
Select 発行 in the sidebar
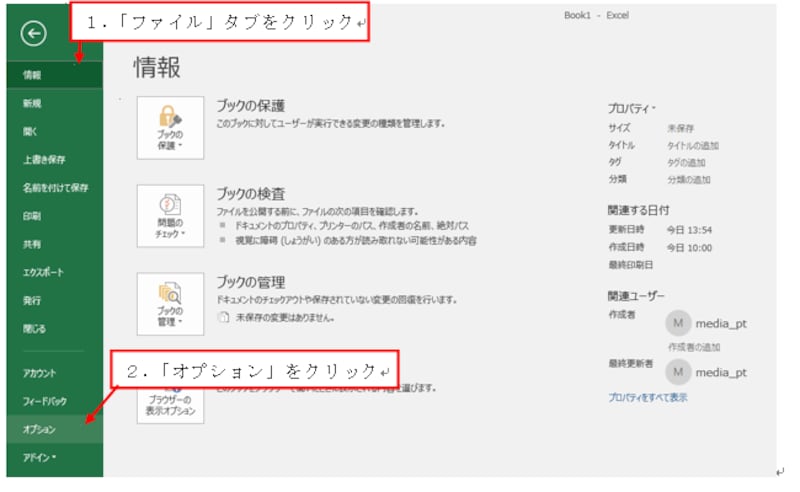pyautogui.click(x=55, y=300)
